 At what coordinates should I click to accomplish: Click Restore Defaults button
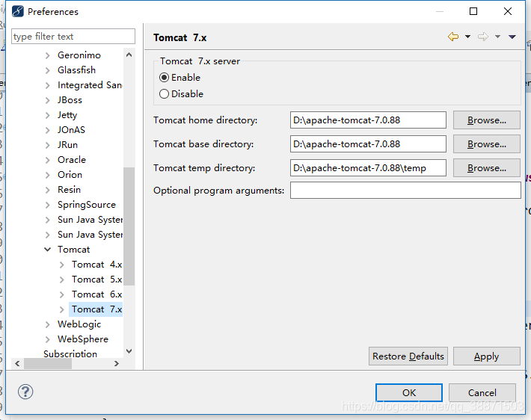click(x=408, y=356)
